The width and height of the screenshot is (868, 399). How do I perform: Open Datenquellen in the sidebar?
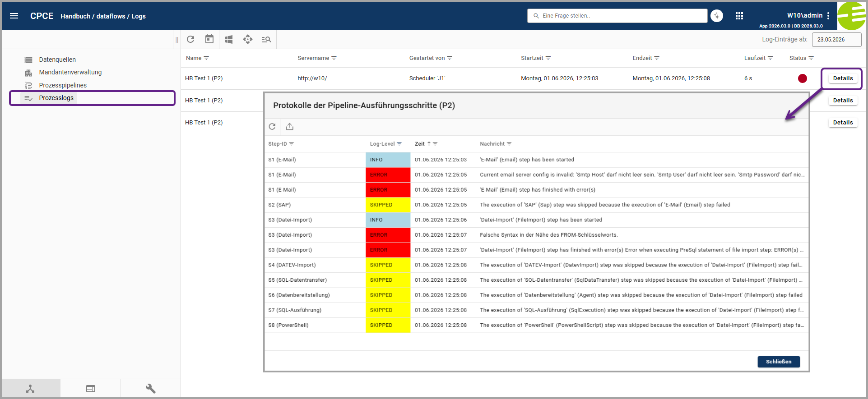(57, 60)
